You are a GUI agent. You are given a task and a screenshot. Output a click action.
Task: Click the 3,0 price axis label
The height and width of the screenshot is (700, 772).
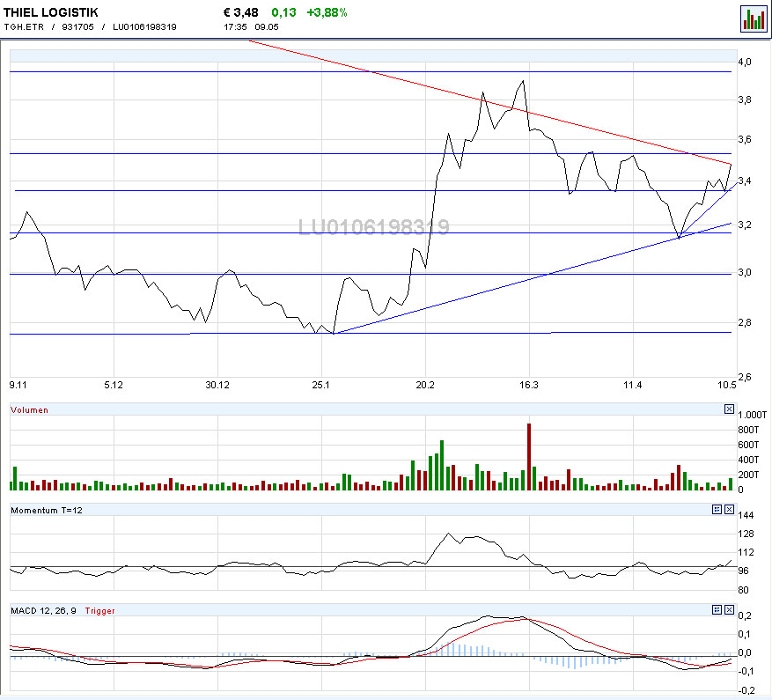coord(745,272)
